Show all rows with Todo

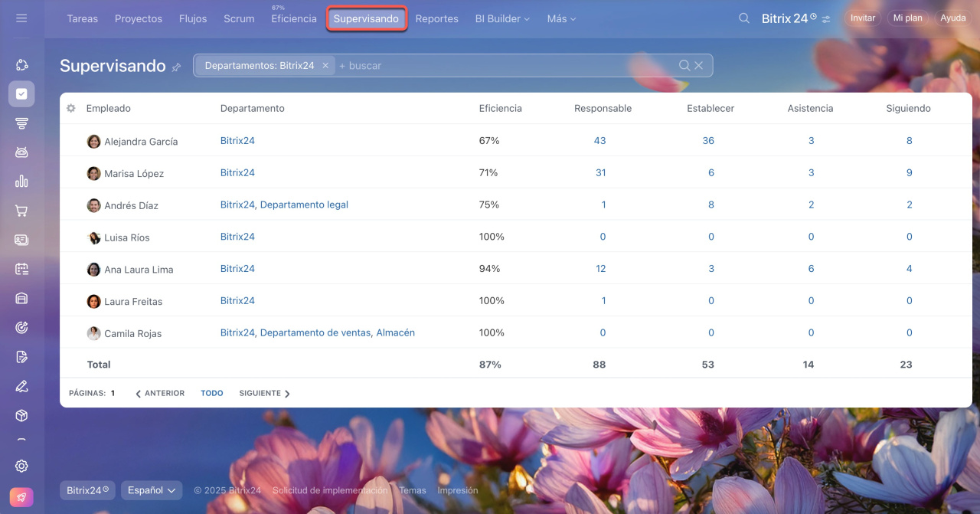[x=212, y=393]
